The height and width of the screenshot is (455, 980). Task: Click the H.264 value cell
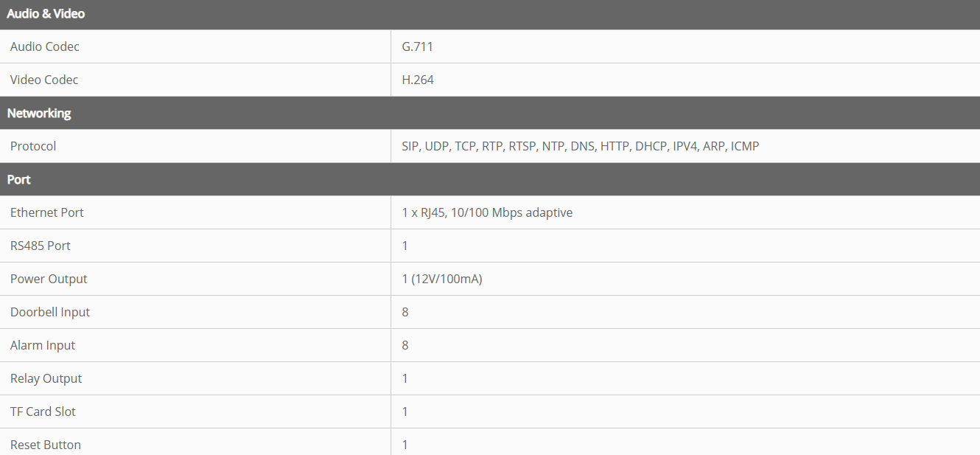pyautogui.click(x=418, y=80)
